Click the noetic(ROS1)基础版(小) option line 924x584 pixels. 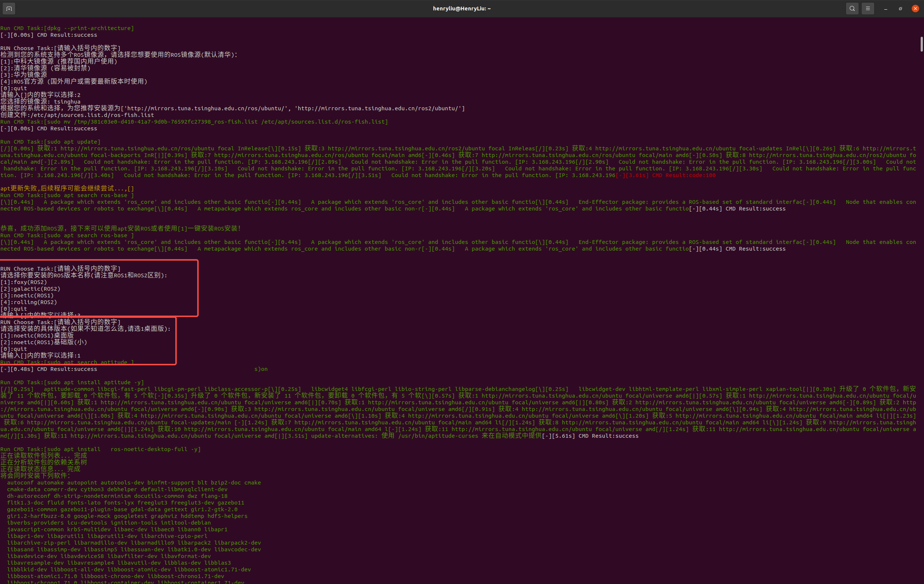[x=44, y=342]
